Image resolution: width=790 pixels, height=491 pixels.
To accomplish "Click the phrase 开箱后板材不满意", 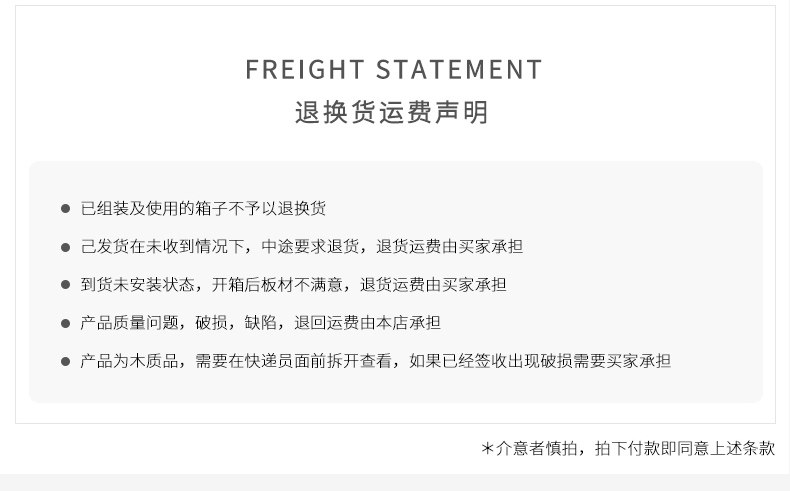I will coord(277,285).
